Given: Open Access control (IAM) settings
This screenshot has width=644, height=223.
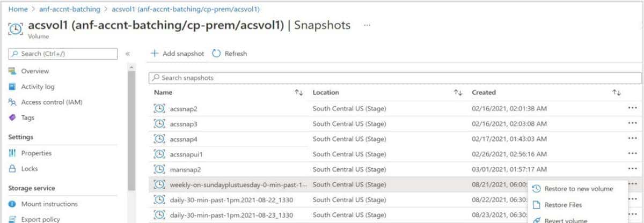Looking at the screenshot, I should pyautogui.click(x=52, y=102).
